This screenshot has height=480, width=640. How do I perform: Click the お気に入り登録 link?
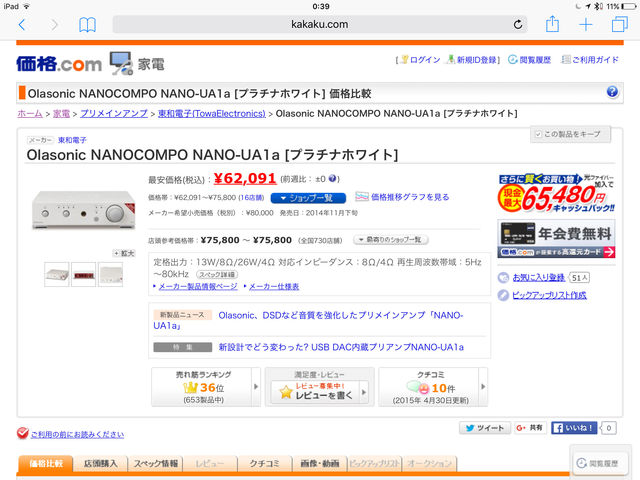[538, 278]
